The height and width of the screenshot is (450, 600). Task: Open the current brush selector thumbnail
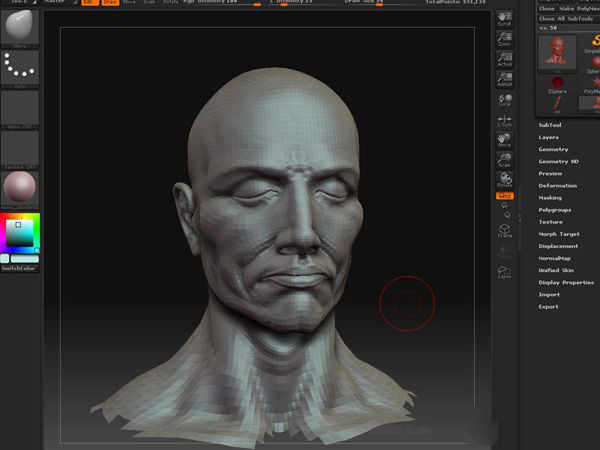20,28
